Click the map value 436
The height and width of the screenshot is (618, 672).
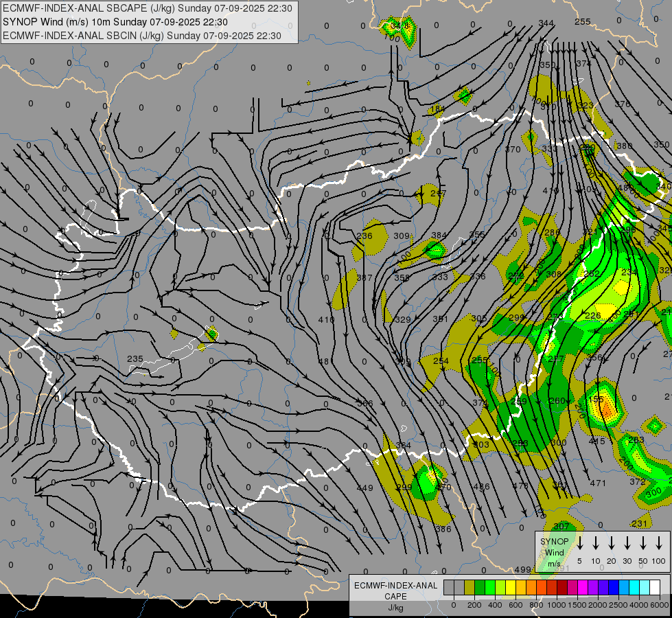click(x=481, y=486)
